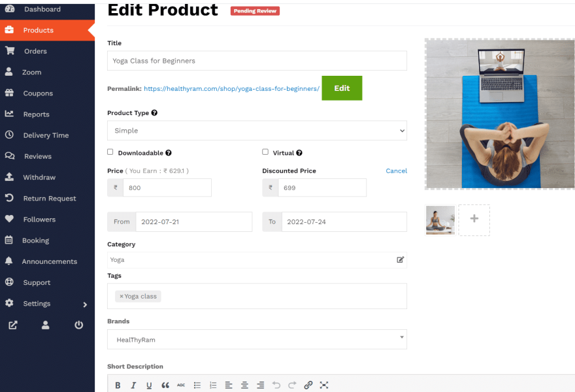Image resolution: width=575 pixels, height=392 pixels.
Task: Open the Support menu item
Action: 47,282
